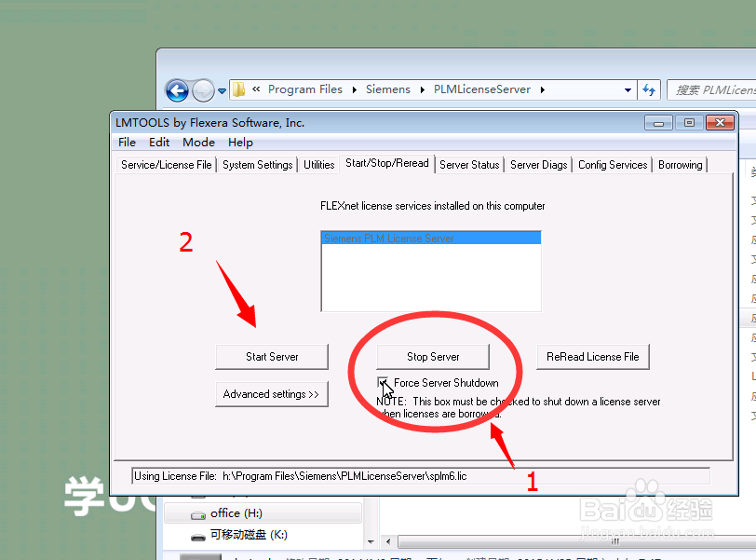
Task: Click the Using License File status text
Action: tap(301, 476)
